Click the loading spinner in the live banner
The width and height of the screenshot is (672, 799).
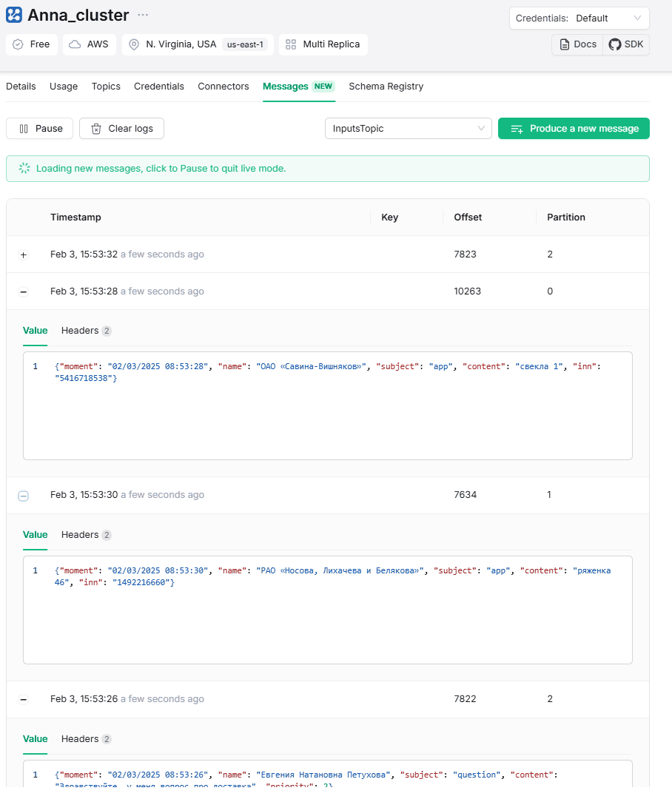(x=24, y=168)
